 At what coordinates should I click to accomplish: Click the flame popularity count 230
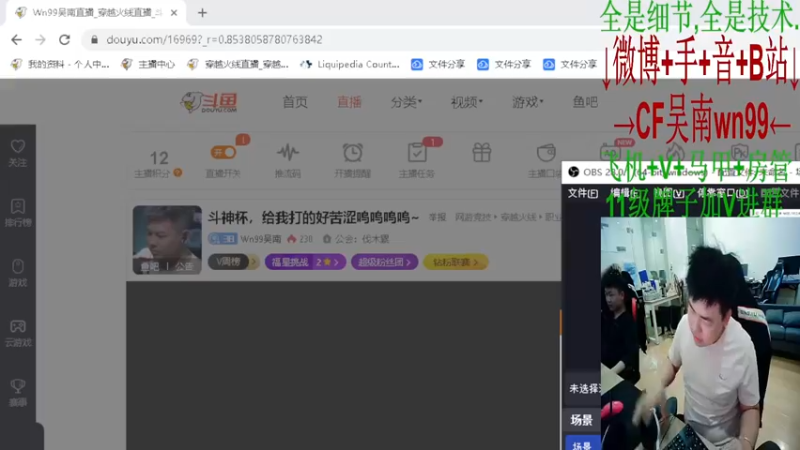pos(300,239)
